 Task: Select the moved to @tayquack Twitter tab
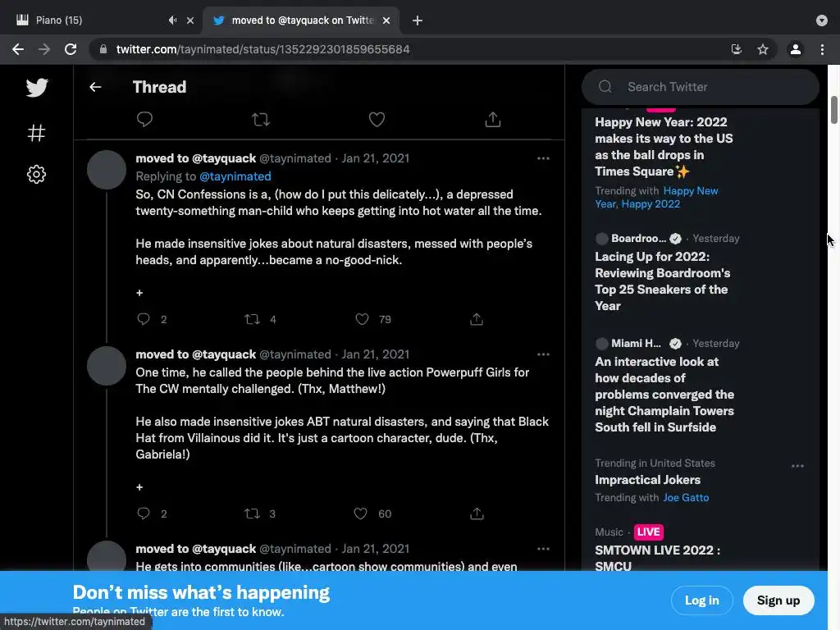(302, 21)
